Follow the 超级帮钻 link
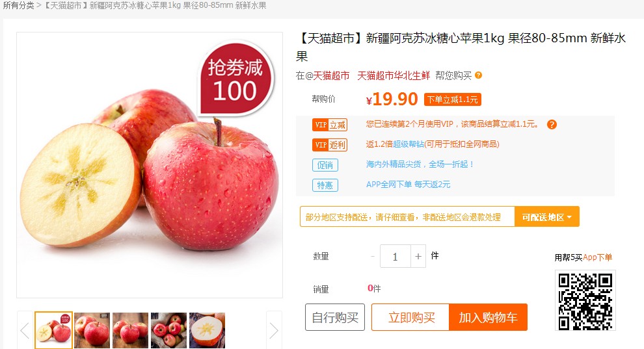Viewport: 644px width, 349px height. (x=409, y=144)
